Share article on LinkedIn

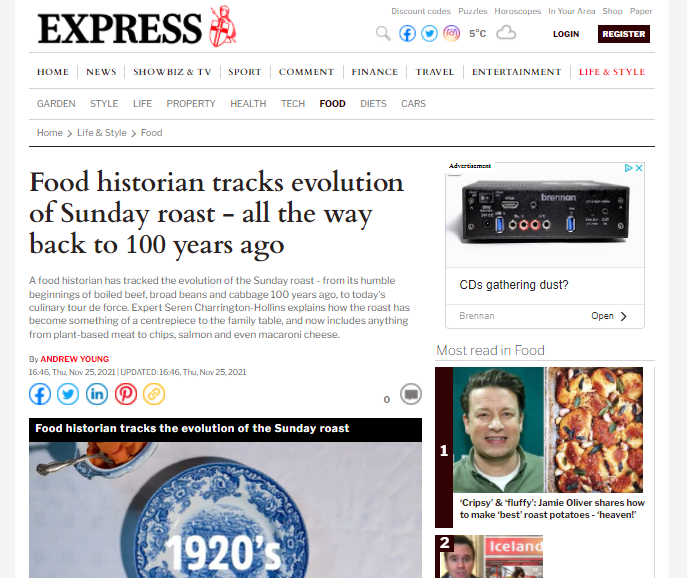pos(97,394)
